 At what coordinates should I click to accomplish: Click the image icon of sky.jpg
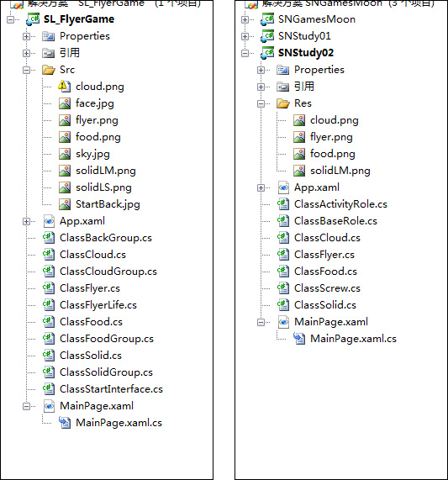point(65,154)
